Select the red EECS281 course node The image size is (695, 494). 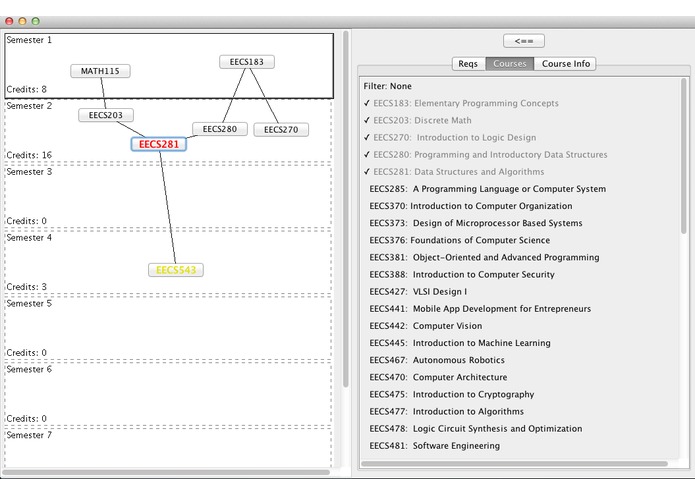(x=159, y=144)
